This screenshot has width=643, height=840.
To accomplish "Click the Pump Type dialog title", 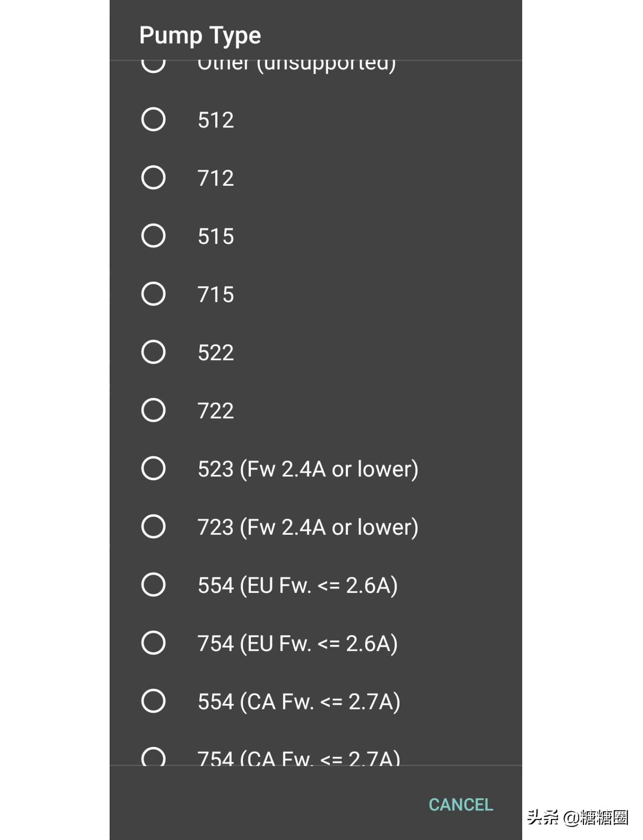I will [x=200, y=35].
